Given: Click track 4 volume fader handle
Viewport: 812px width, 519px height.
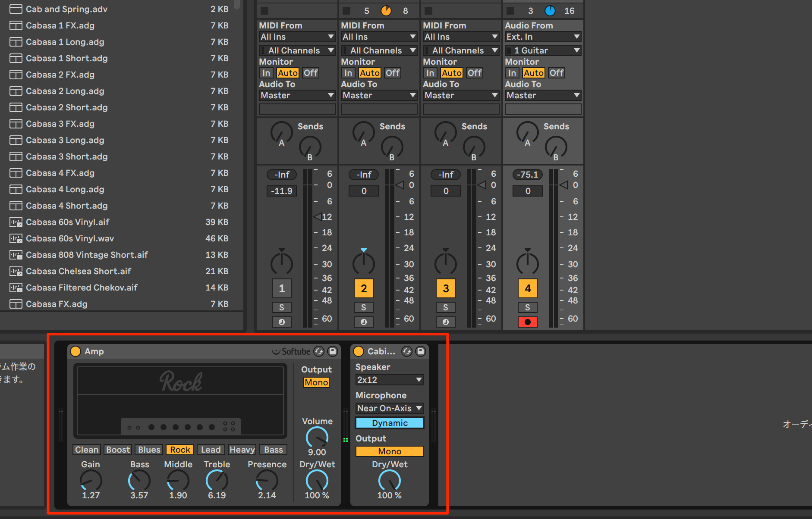Looking at the screenshot, I should 563,185.
